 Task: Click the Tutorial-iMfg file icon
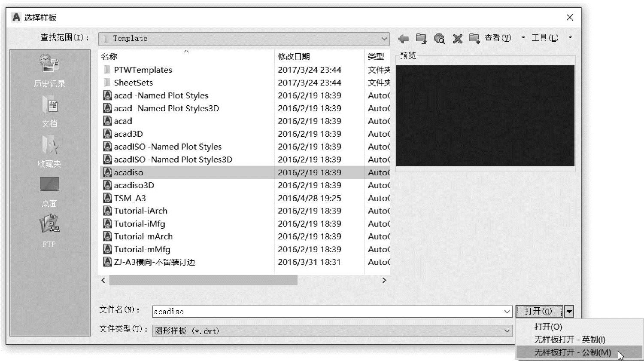click(108, 224)
